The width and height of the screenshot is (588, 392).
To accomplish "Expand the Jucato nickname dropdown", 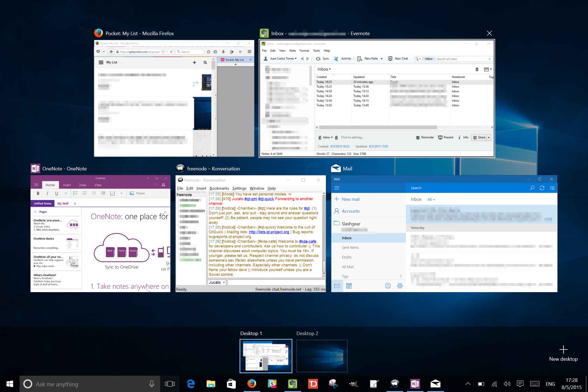I will pyautogui.click(x=224, y=282).
